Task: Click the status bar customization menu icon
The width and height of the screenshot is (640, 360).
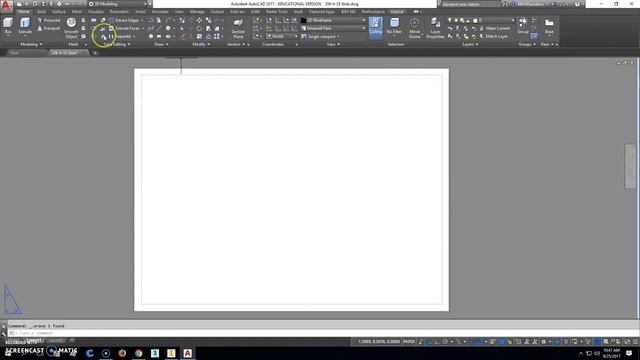Action: (x=636, y=342)
